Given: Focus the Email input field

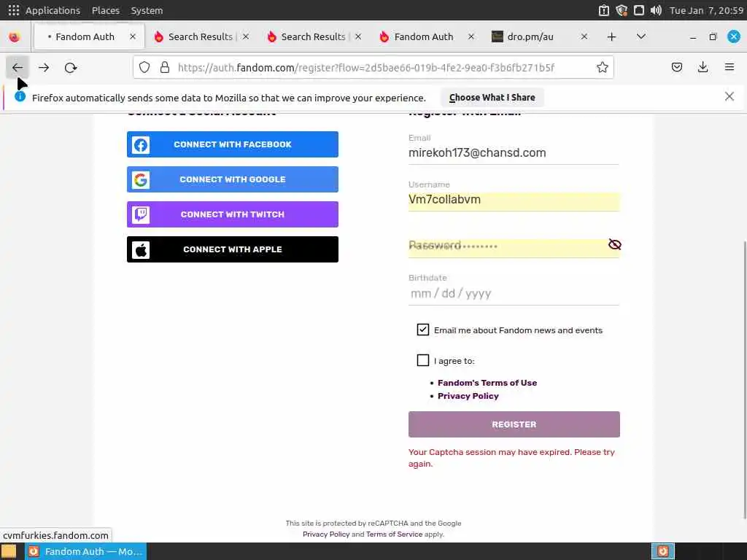Looking at the screenshot, I should 514,153.
